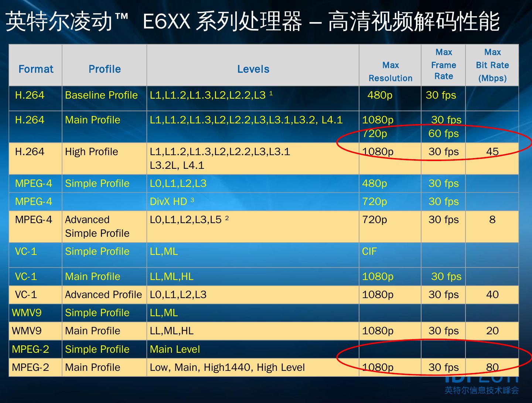The image size is (532, 403).
Task: Click the MPEG-2 Main Level cell
Action: pos(253,349)
